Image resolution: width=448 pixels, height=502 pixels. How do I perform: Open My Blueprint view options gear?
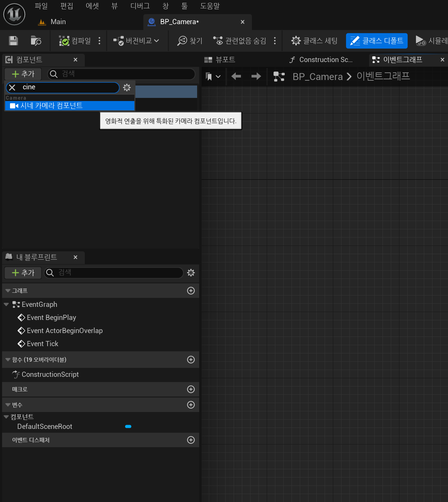point(191,273)
